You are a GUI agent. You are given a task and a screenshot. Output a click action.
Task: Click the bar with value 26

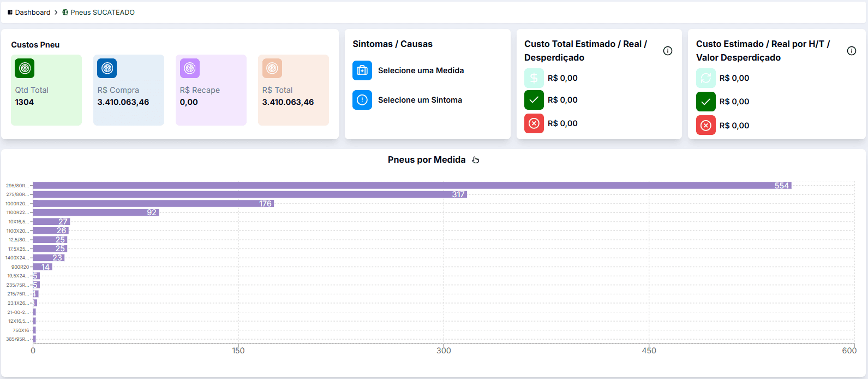pos(51,230)
